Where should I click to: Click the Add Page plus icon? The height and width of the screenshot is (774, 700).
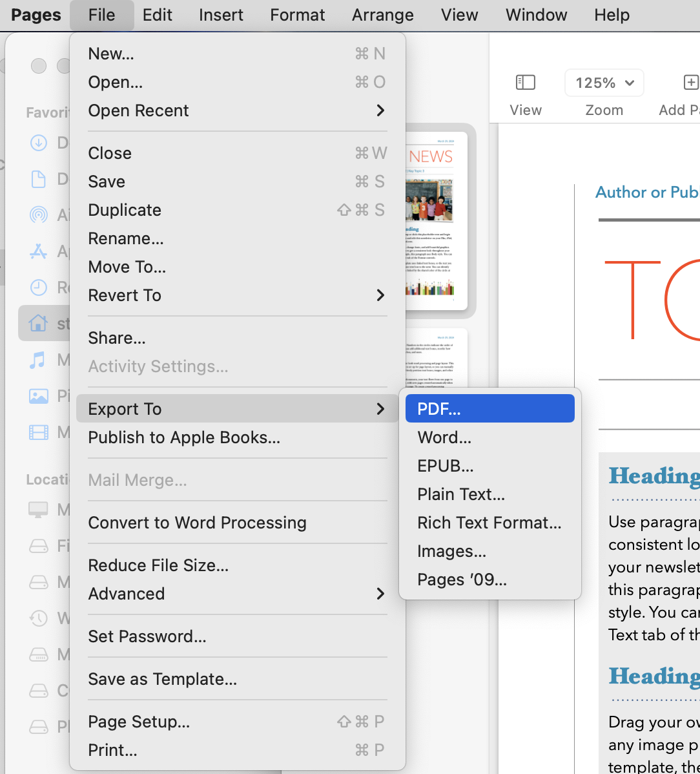(x=691, y=83)
